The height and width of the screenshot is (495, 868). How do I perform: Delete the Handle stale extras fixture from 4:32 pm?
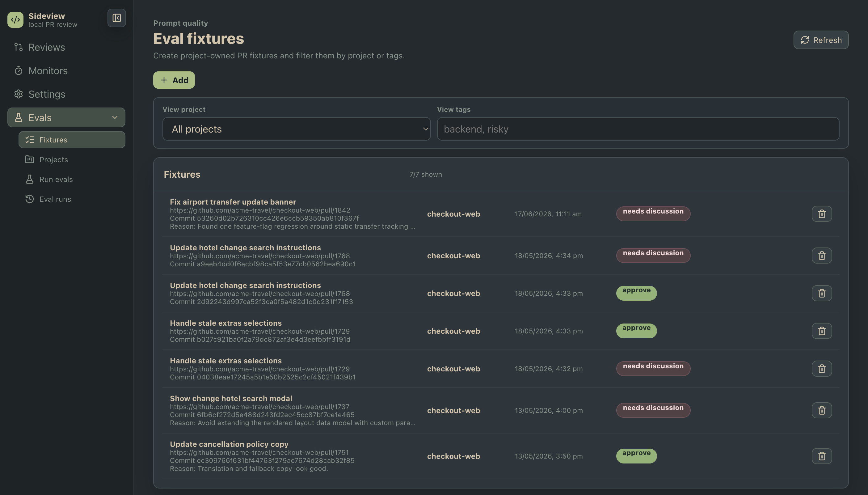click(x=821, y=369)
